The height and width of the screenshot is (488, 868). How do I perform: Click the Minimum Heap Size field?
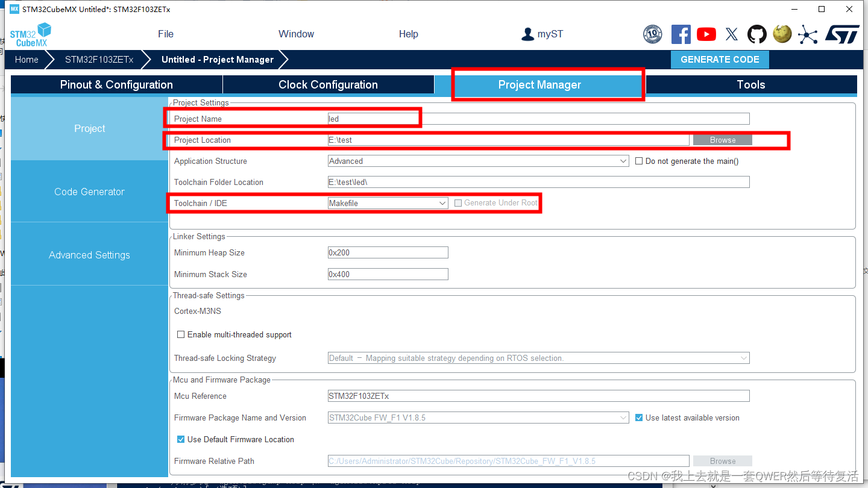click(x=388, y=252)
